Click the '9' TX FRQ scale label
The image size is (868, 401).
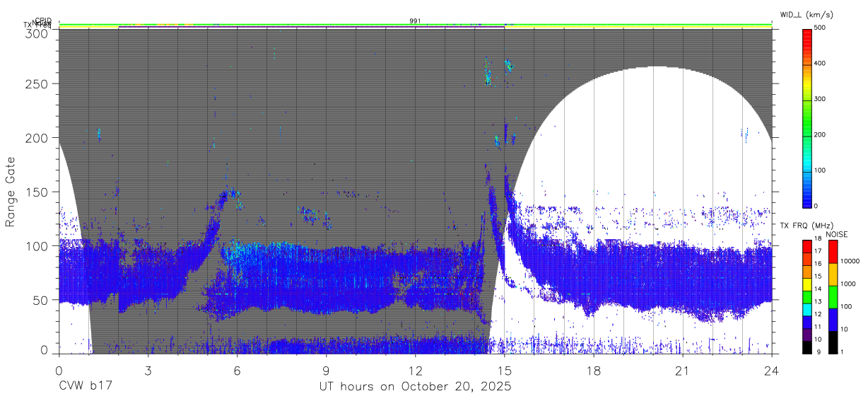(x=818, y=352)
